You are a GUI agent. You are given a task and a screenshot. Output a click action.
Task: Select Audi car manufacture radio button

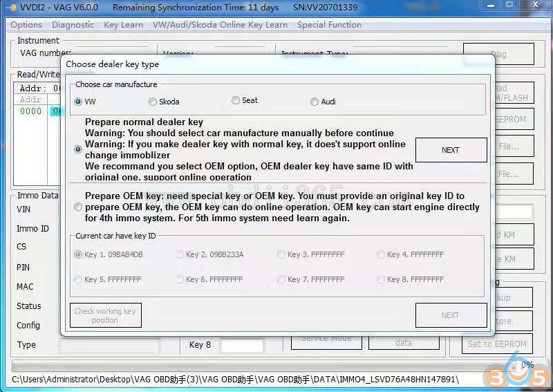click(x=315, y=102)
